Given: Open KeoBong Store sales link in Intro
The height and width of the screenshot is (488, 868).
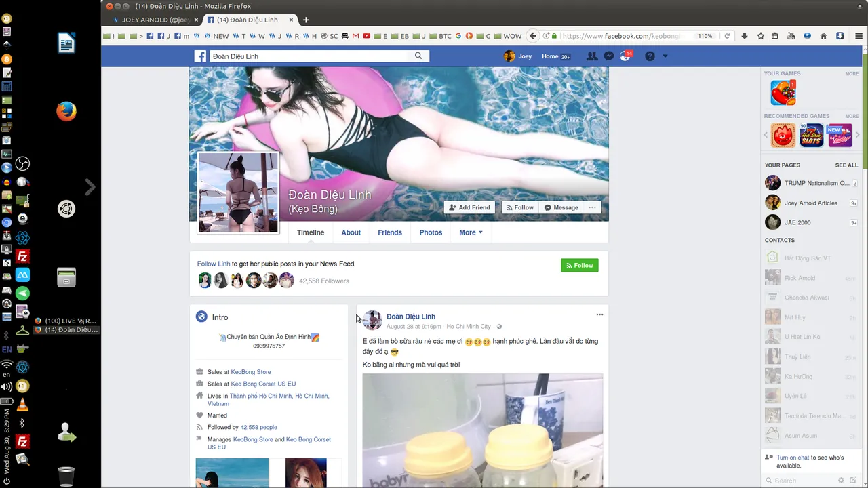Looking at the screenshot, I should (251, 371).
